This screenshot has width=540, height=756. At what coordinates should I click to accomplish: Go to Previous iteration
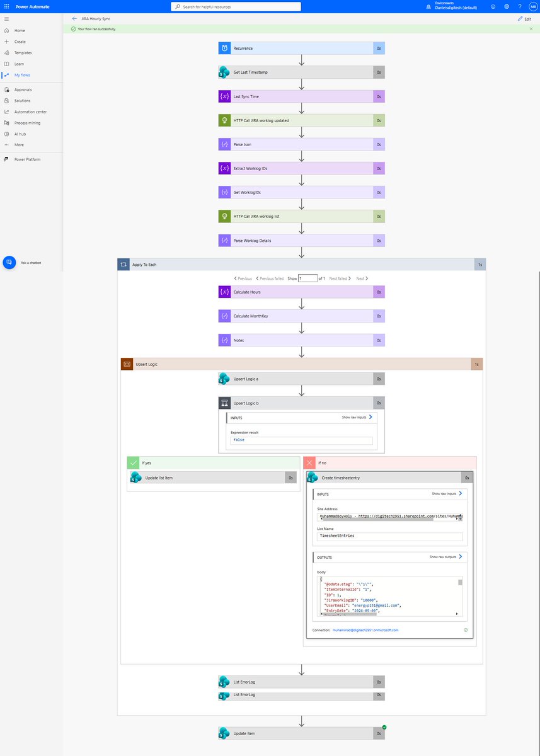tap(243, 278)
